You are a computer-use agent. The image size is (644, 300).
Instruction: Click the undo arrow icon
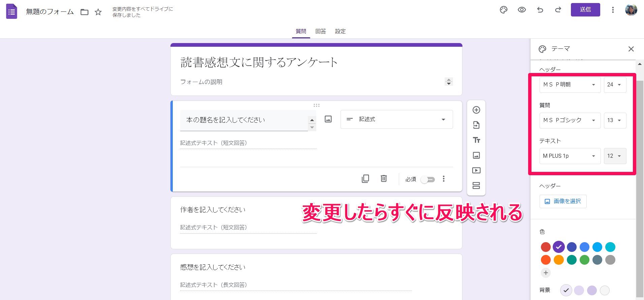click(540, 10)
